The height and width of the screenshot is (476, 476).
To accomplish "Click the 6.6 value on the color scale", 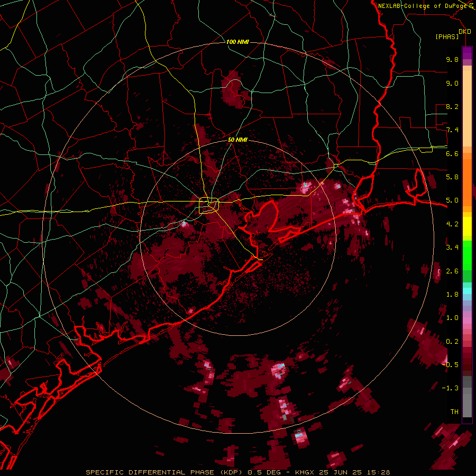I will tap(452, 153).
